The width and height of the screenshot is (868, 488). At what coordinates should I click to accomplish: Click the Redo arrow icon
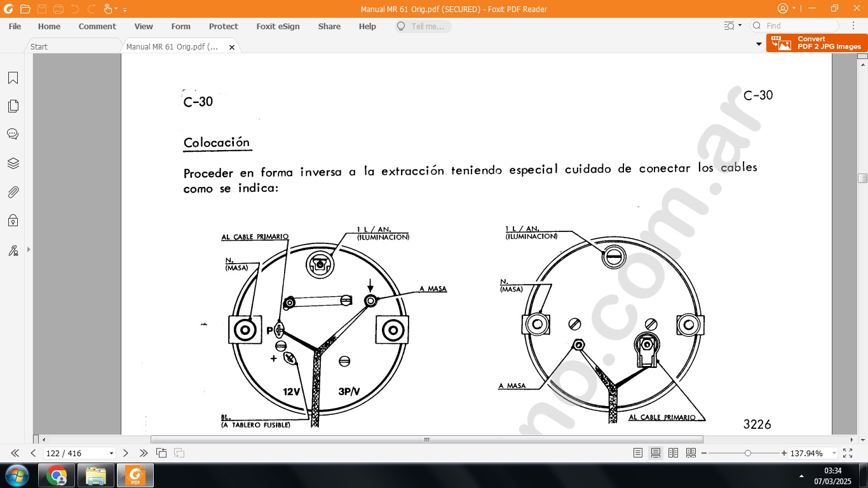[92, 9]
